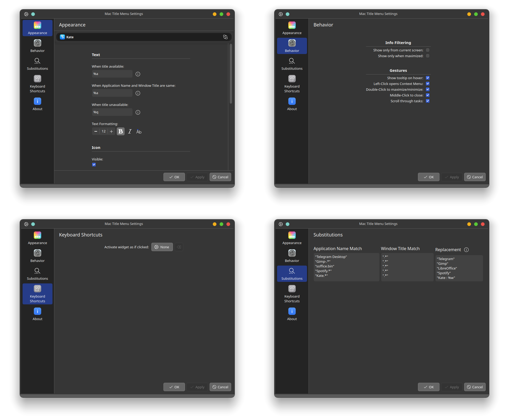
Task: Uncheck 'Left-Click opens Context Menu'
Action: point(428,84)
